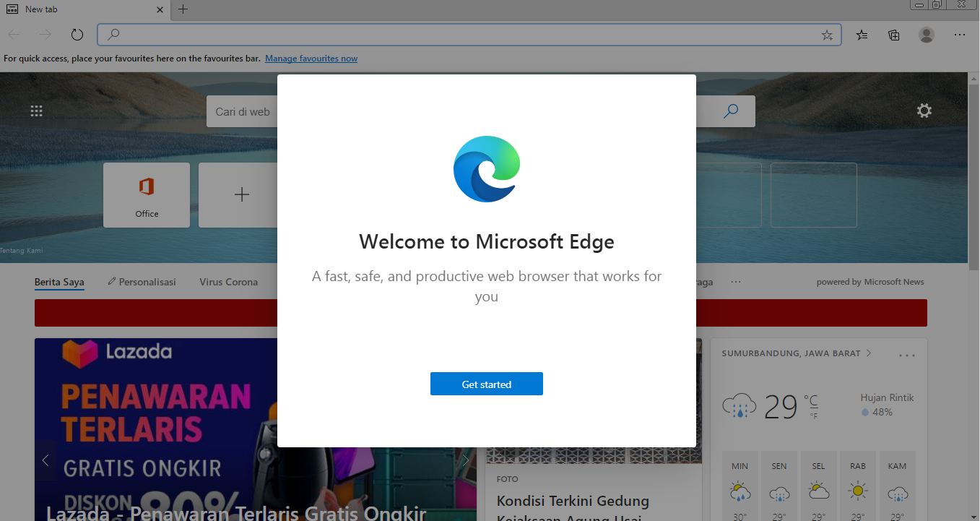Click the Personalisasi pencil icon
This screenshot has width=980, height=521.
tap(110, 281)
